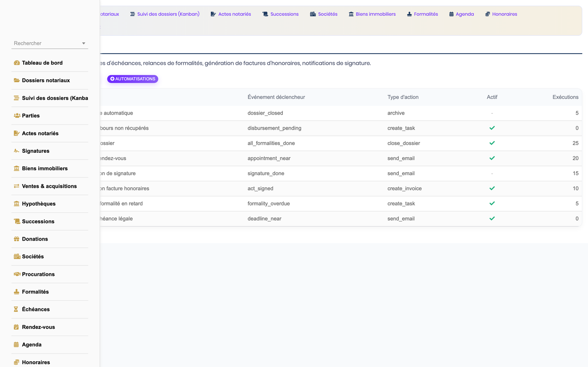
Task: Click the Honoraires sidebar coins icon
Action: click(17, 362)
